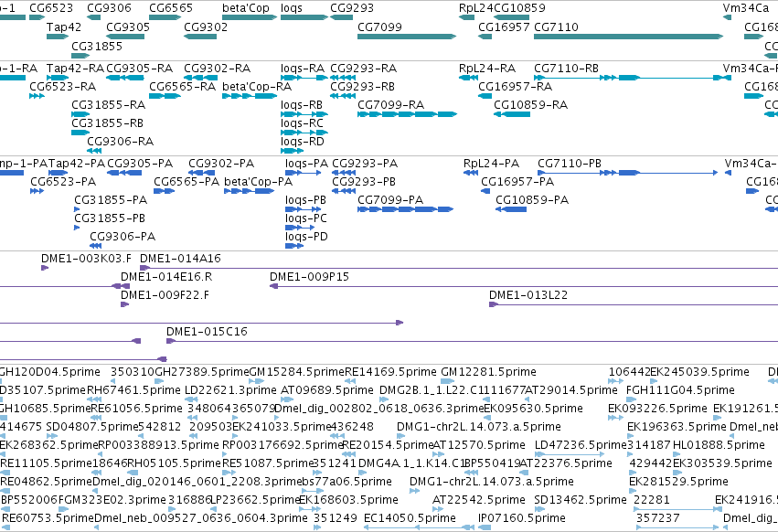The image size is (778, 532).
Task: Click the DME1-003K03.F clone label
Action: click(86, 259)
